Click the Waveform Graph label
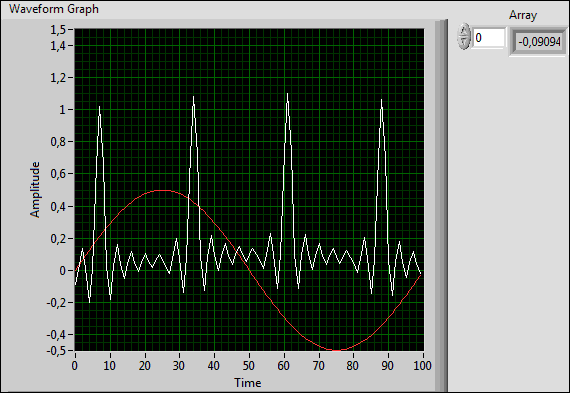570x393 pixels. pyautogui.click(x=54, y=9)
